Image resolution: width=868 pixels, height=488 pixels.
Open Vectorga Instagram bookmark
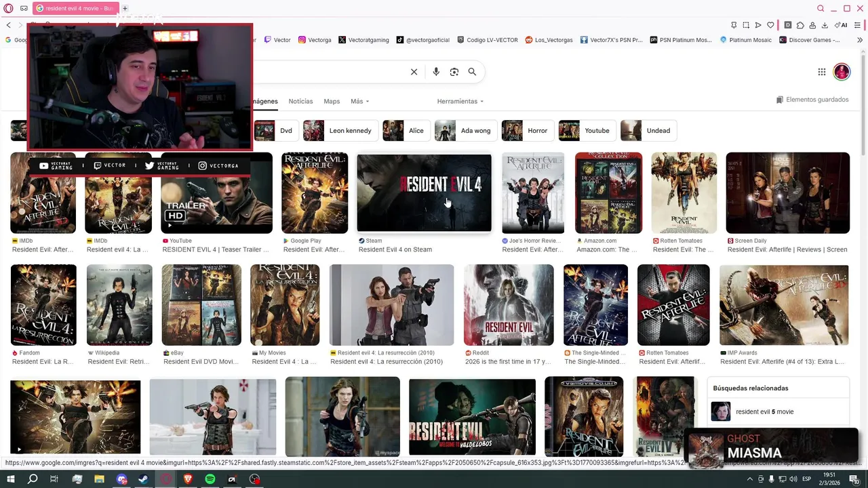click(315, 40)
